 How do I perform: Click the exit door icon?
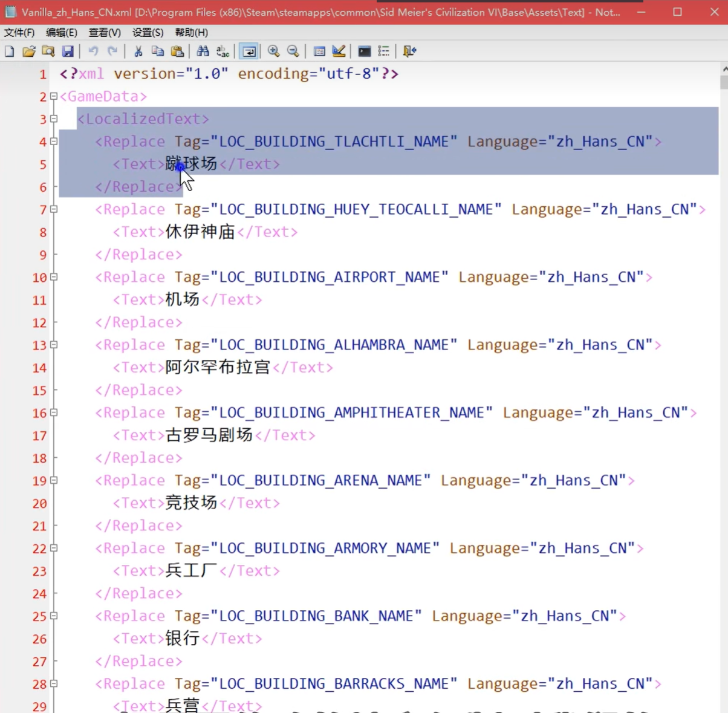(x=409, y=51)
